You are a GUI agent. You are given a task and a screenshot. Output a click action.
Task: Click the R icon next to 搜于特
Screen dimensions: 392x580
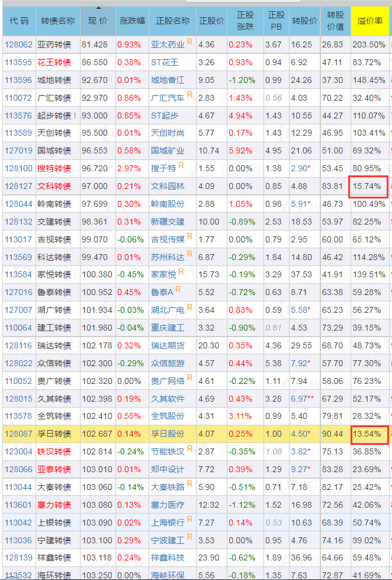(x=181, y=166)
